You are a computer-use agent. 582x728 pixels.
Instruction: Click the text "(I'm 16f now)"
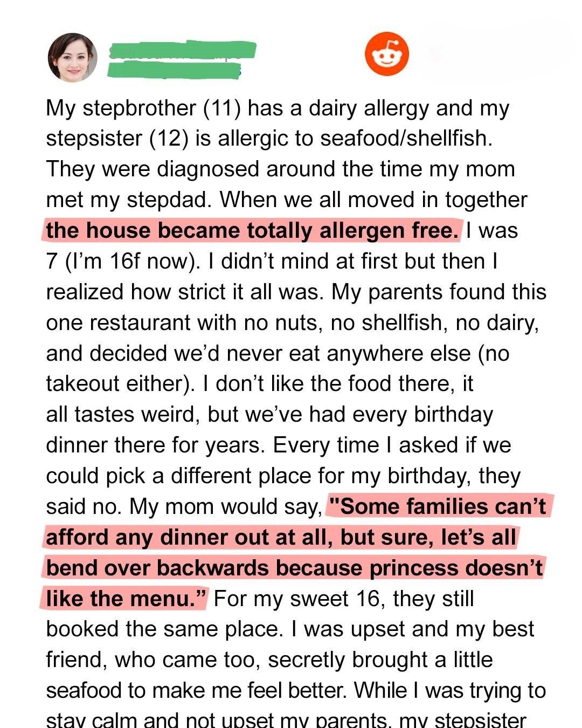point(129,262)
